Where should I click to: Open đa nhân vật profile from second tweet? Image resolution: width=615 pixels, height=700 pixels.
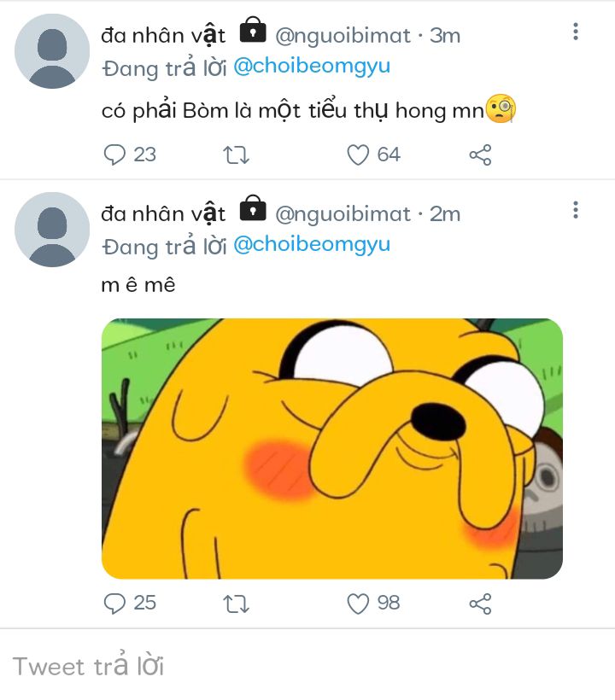point(164,213)
